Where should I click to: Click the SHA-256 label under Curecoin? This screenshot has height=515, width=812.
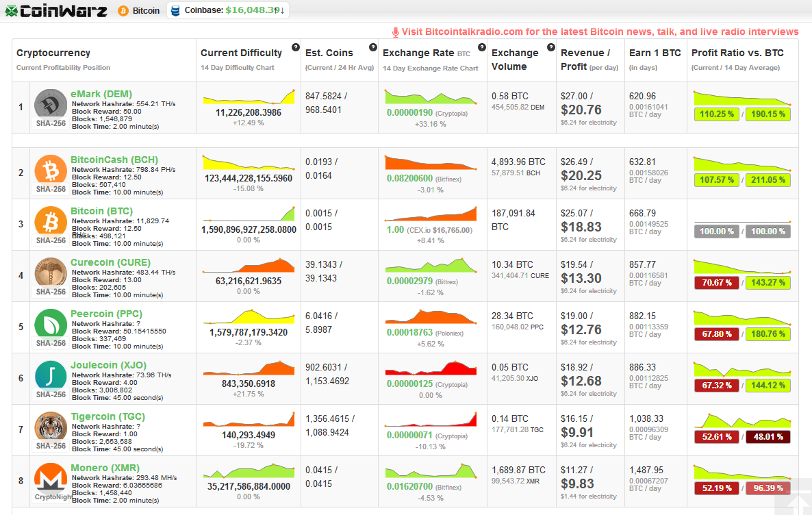[x=51, y=292]
